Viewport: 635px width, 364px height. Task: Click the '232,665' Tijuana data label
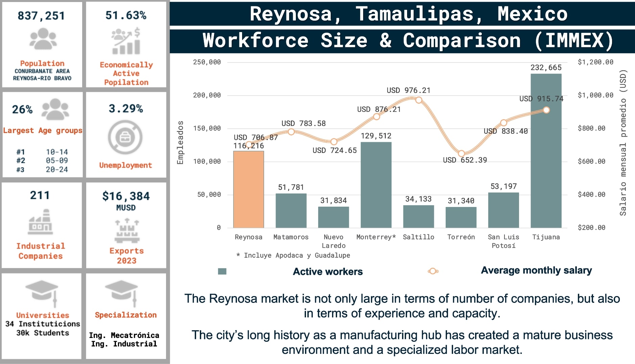coord(546,68)
